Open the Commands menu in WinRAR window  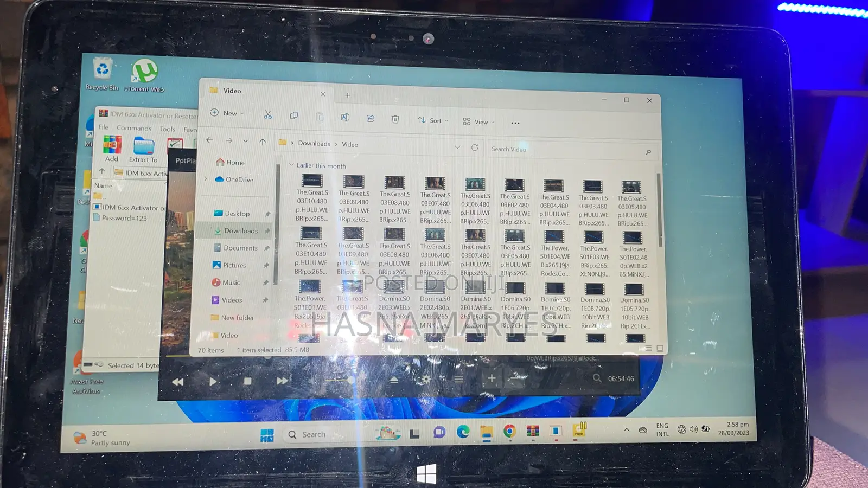tap(134, 128)
